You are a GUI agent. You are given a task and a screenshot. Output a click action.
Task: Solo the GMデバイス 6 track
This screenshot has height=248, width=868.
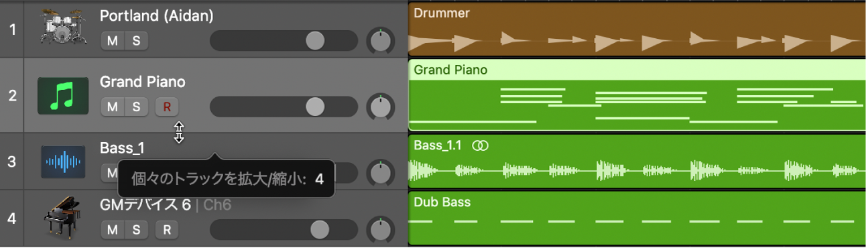point(136,230)
